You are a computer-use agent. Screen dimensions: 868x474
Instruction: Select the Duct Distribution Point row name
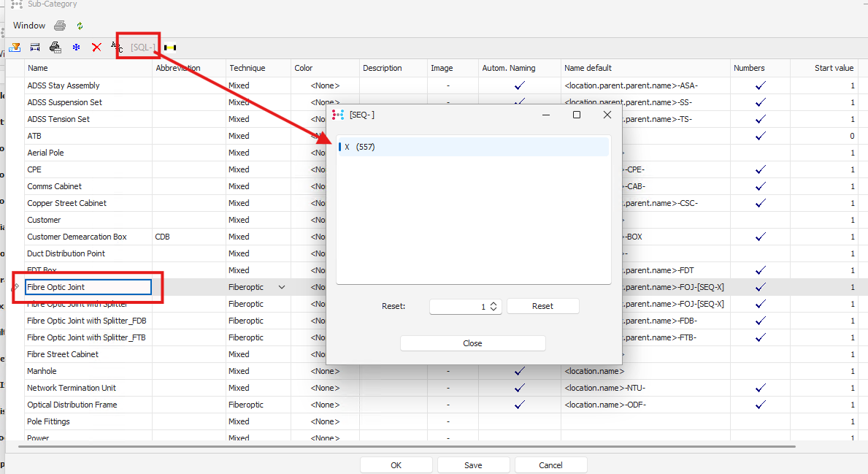click(66, 253)
